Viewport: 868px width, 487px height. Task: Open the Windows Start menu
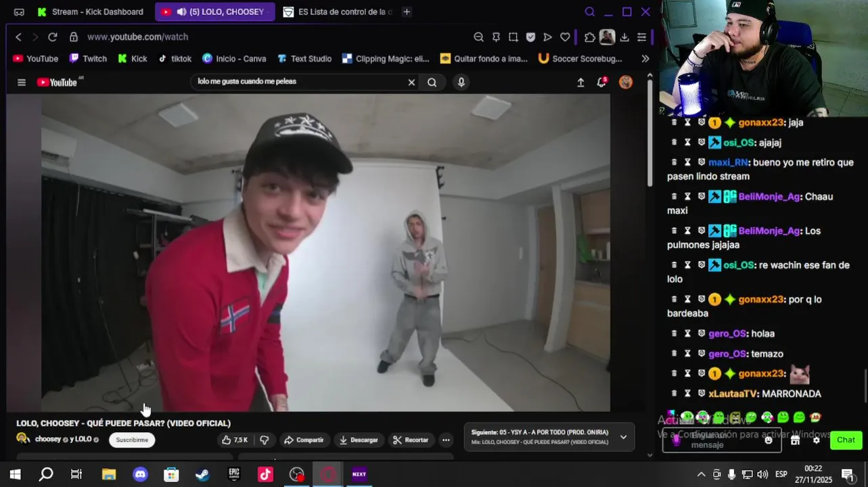coord(15,474)
